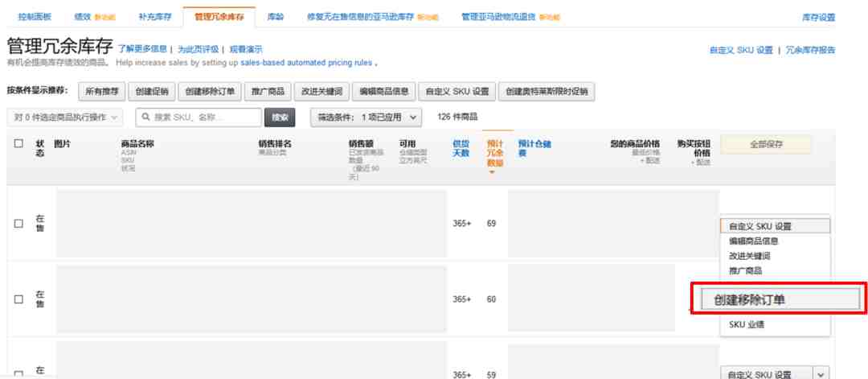Viewport: 868px width, 379px height.
Task: Choose 改进关键词 from open dropdown menu
Action: coord(750,256)
